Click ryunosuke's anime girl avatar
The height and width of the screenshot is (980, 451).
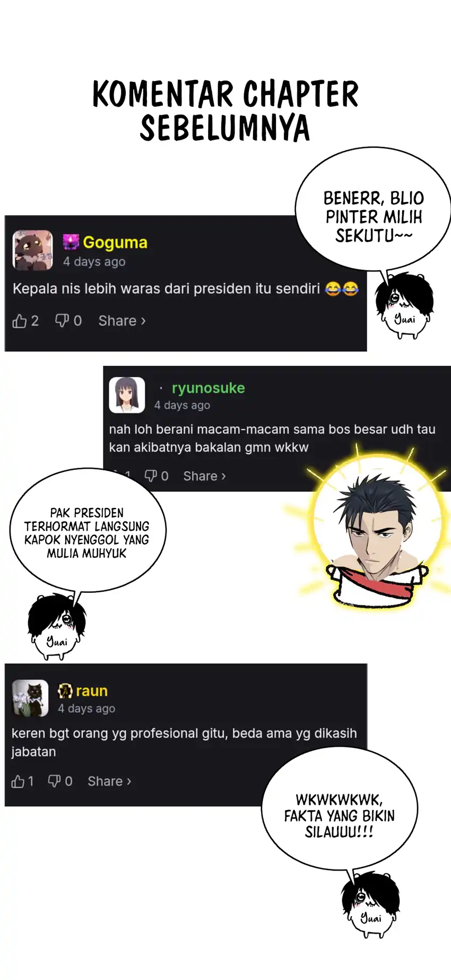(x=127, y=395)
